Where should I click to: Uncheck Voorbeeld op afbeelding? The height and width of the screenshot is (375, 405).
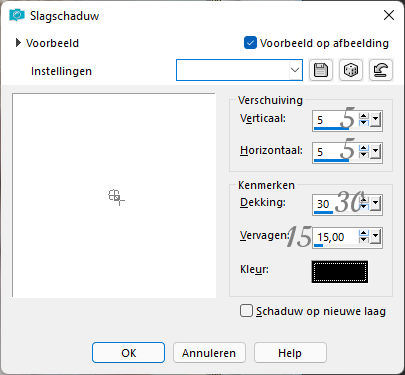(x=250, y=43)
